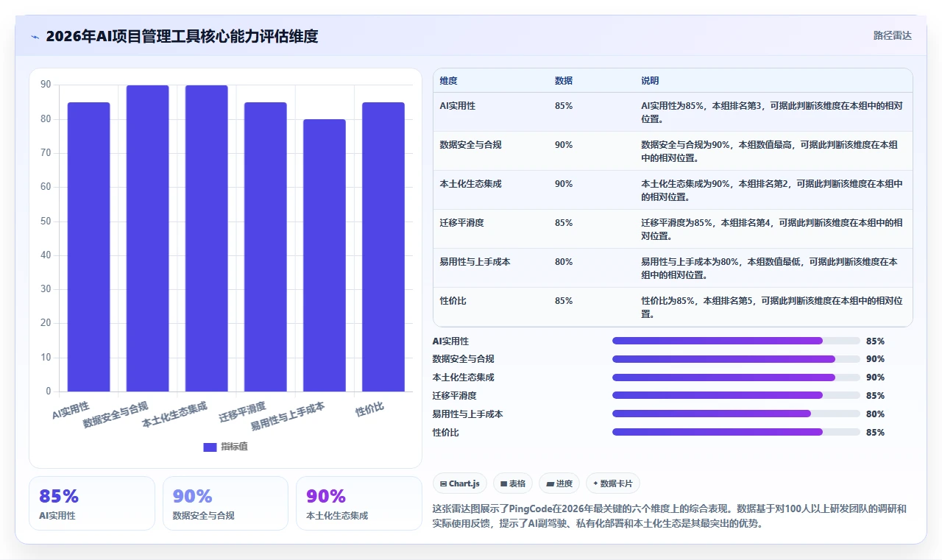Click the 本土化生态集成 progress bar
Image resolution: width=942 pixels, height=560 pixels.
[x=736, y=378]
